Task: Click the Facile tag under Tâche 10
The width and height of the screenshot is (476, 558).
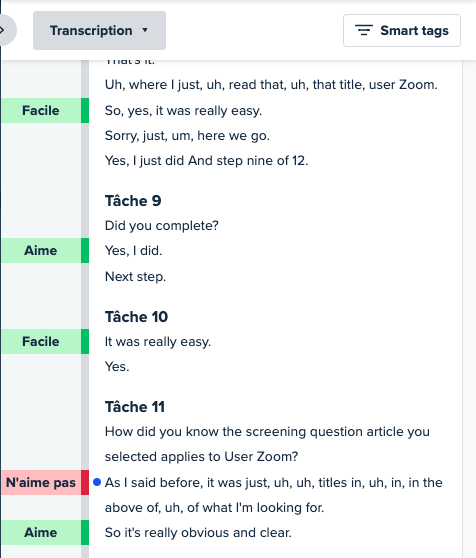Action: point(41,342)
